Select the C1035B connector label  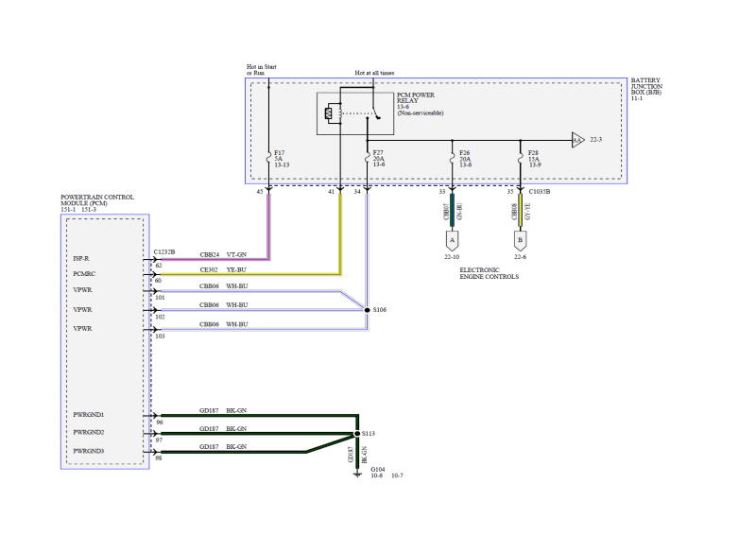[541, 192]
